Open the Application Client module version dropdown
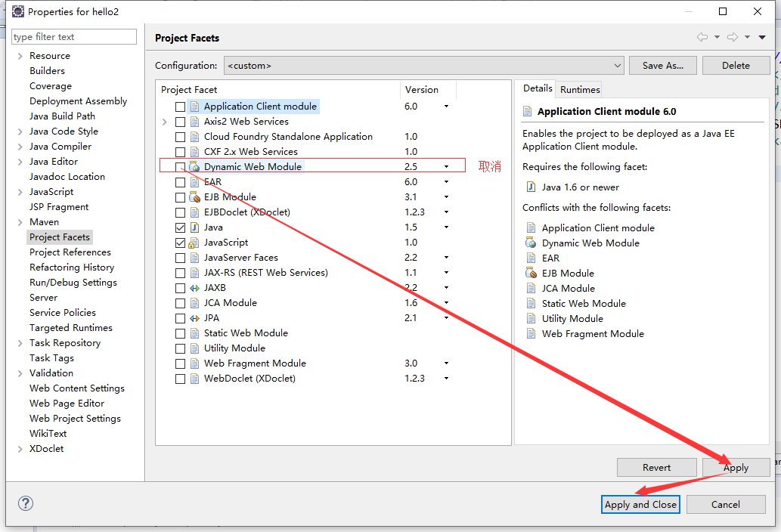 point(446,107)
